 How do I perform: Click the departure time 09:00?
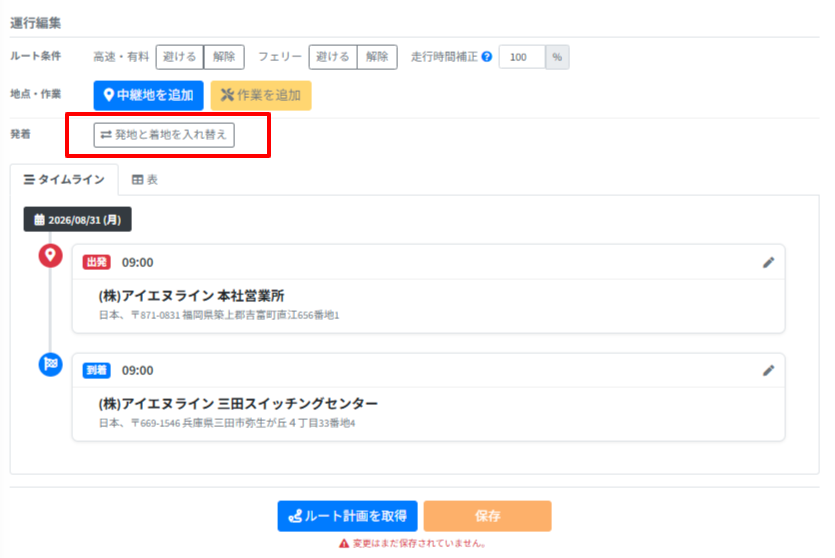pos(137,262)
